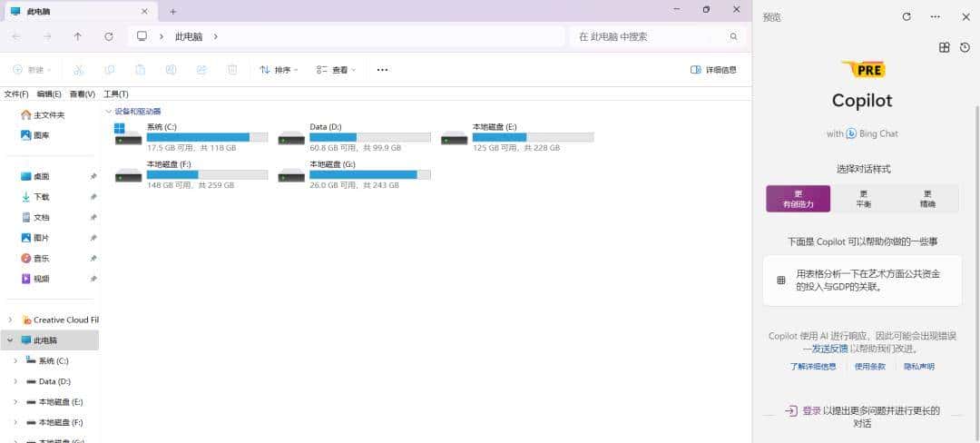980x443 pixels.
Task: Go up one folder level
Action: click(x=77, y=37)
